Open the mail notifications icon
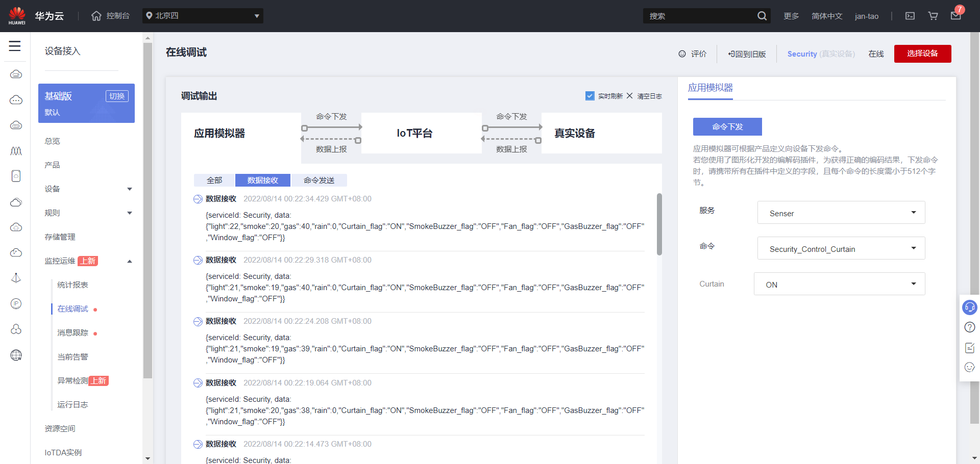The width and height of the screenshot is (980, 464). (956, 16)
